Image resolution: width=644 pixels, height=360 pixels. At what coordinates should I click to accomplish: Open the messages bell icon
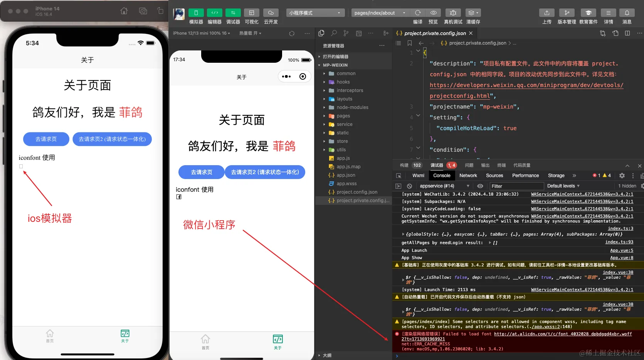(x=627, y=13)
